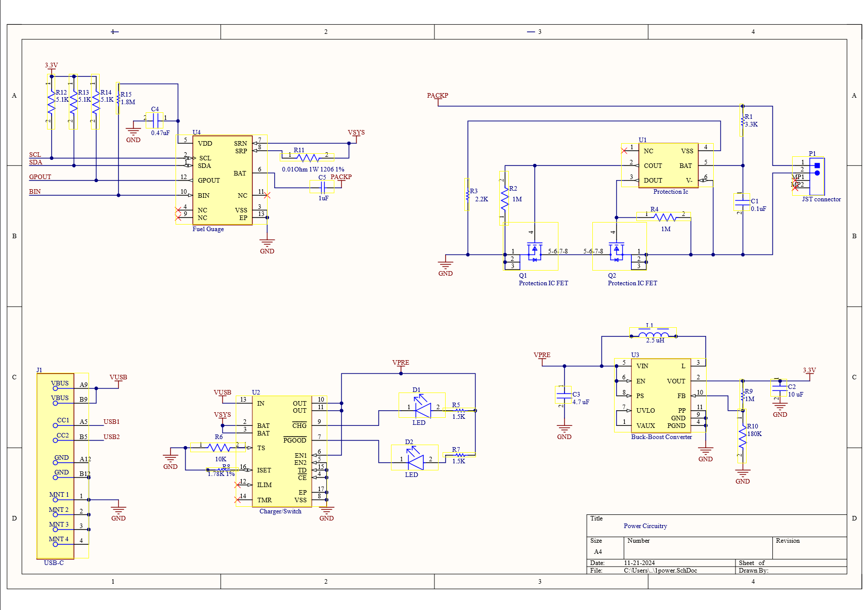The width and height of the screenshot is (868, 610).
Task: Click the R4 1M resistor
Action: click(x=664, y=217)
